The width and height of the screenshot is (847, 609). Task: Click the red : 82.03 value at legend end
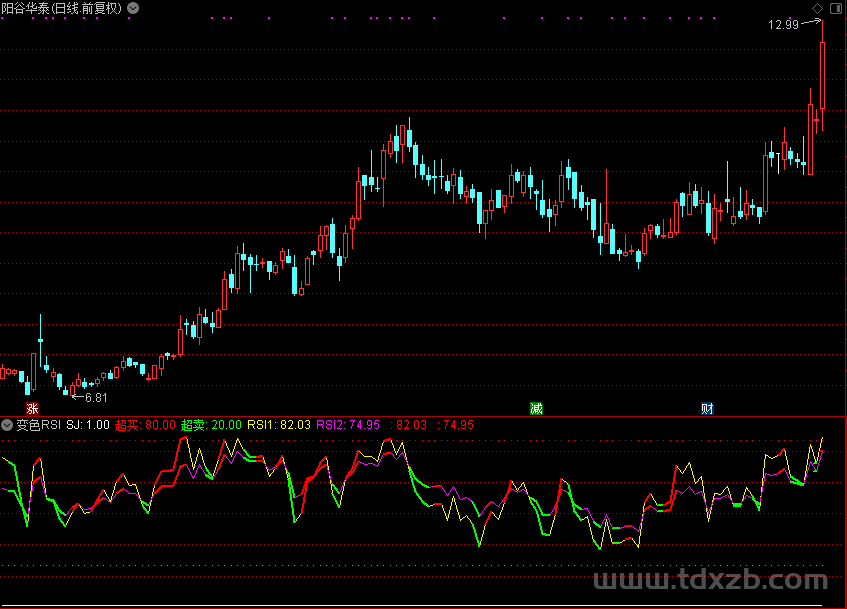click(x=408, y=425)
